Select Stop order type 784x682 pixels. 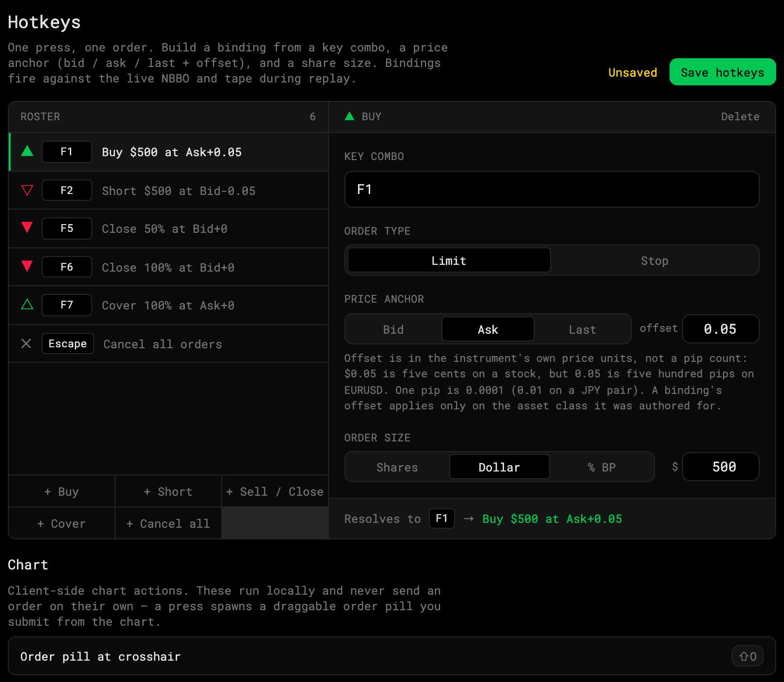click(654, 260)
